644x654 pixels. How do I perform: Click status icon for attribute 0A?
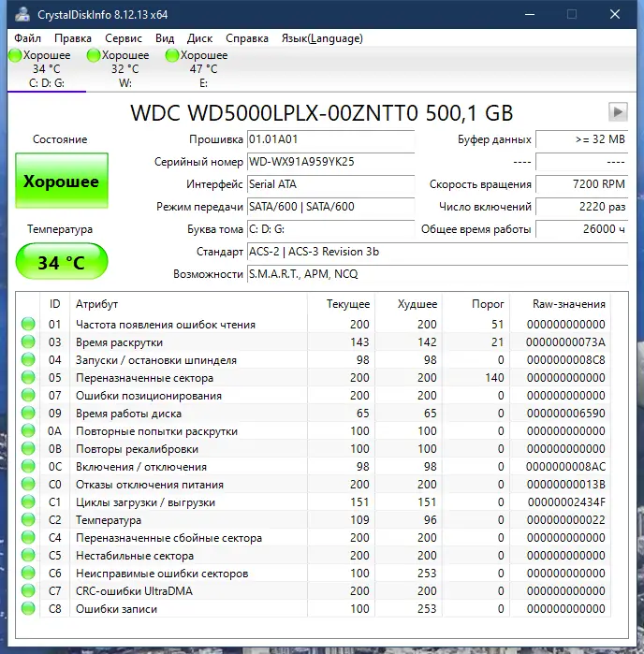[28, 431]
